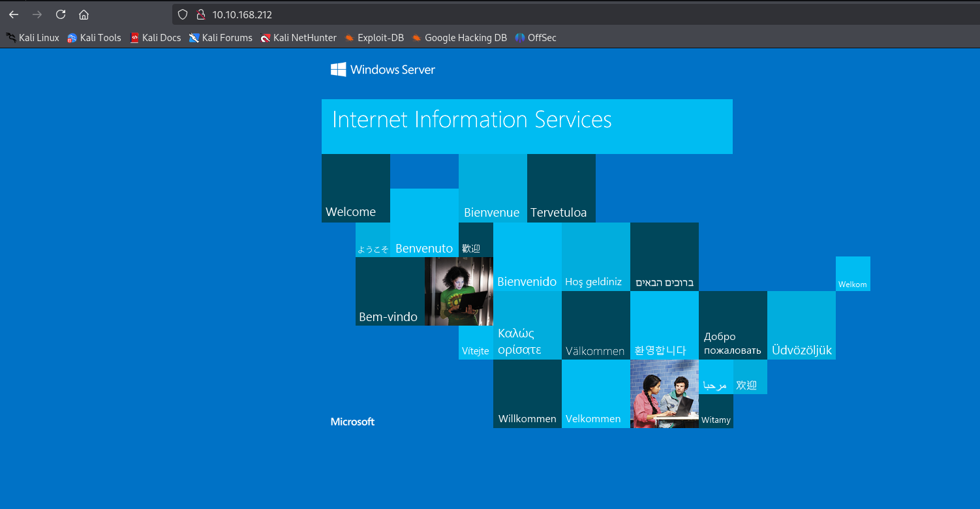This screenshot has height=509, width=980.
Task: Open the Kali NetHunter bookmark
Action: click(x=298, y=38)
